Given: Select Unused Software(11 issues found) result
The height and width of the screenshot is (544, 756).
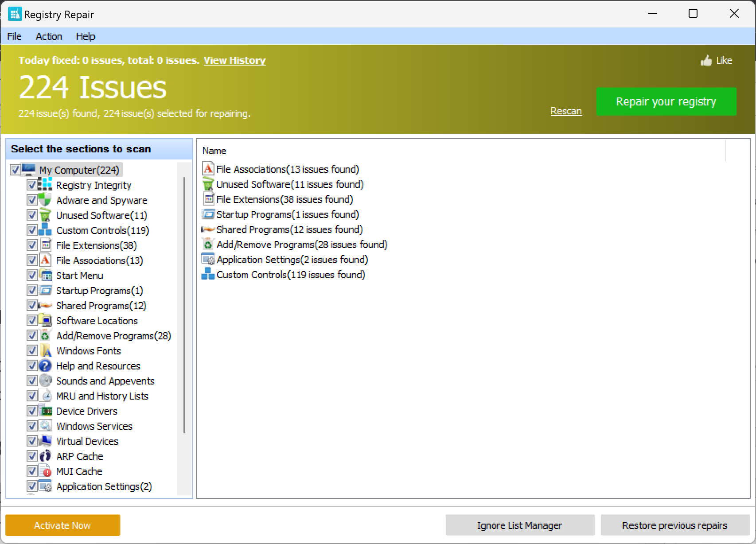Looking at the screenshot, I should click(x=290, y=184).
